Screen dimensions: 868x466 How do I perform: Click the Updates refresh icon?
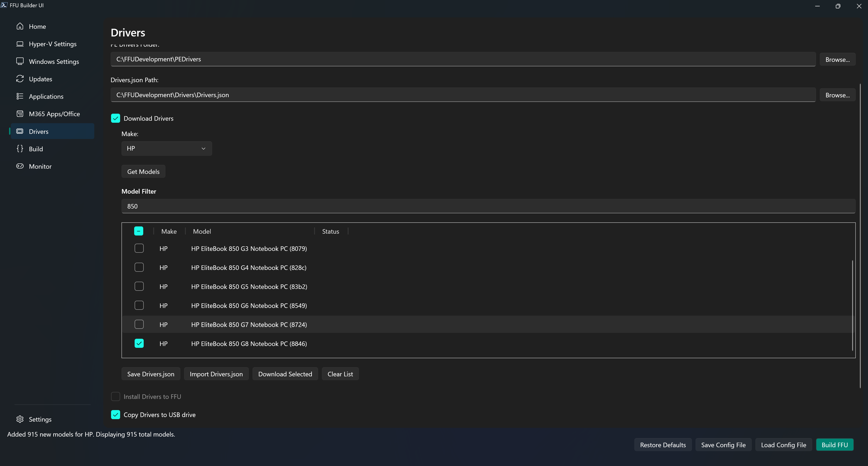(x=20, y=79)
